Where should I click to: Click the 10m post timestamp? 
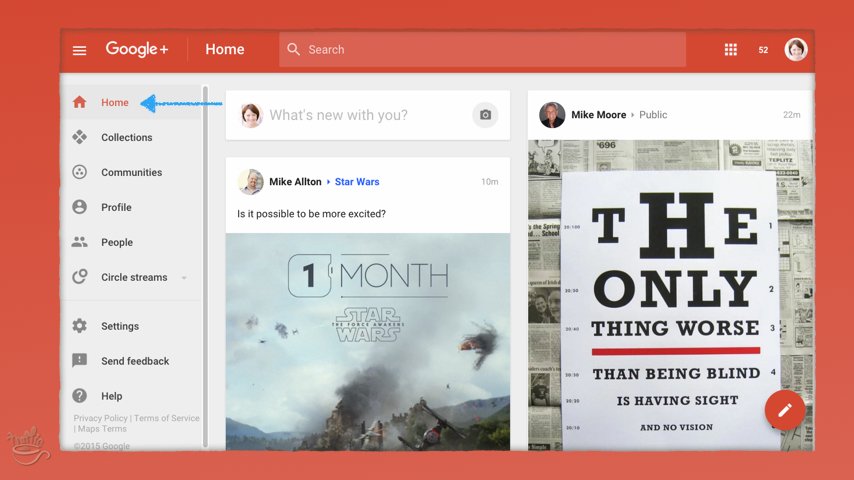[489, 181]
